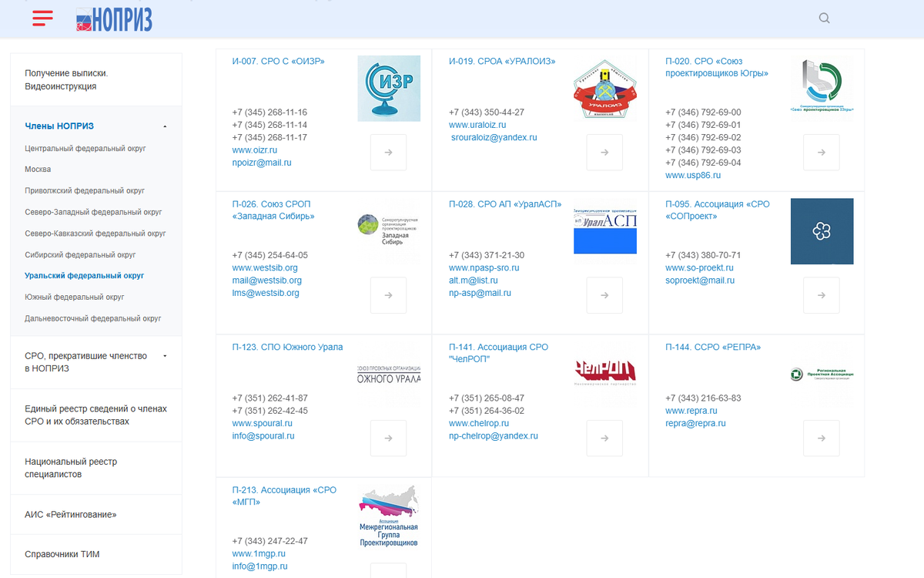Click the НОПРИЗ logo
Viewport: 924px width, 578px height.
(x=114, y=19)
